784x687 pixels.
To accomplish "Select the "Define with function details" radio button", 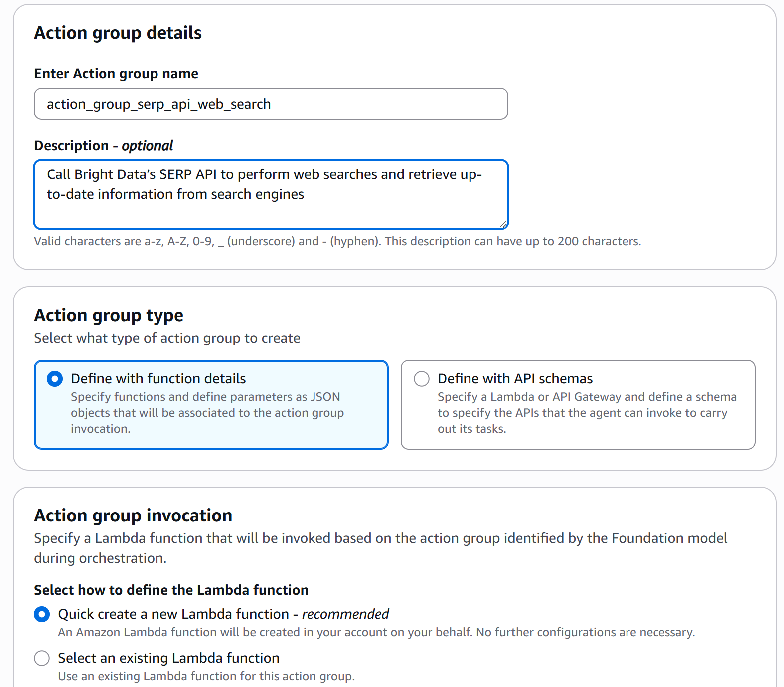I will (x=55, y=379).
